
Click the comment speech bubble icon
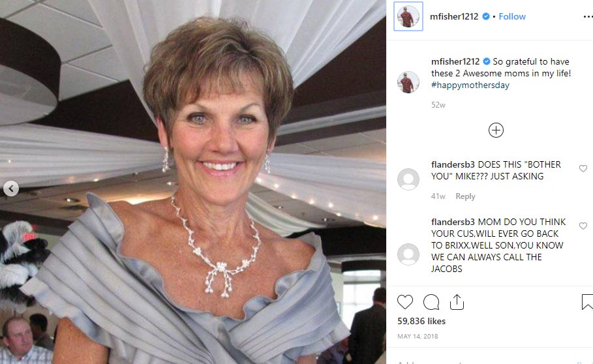(x=431, y=302)
